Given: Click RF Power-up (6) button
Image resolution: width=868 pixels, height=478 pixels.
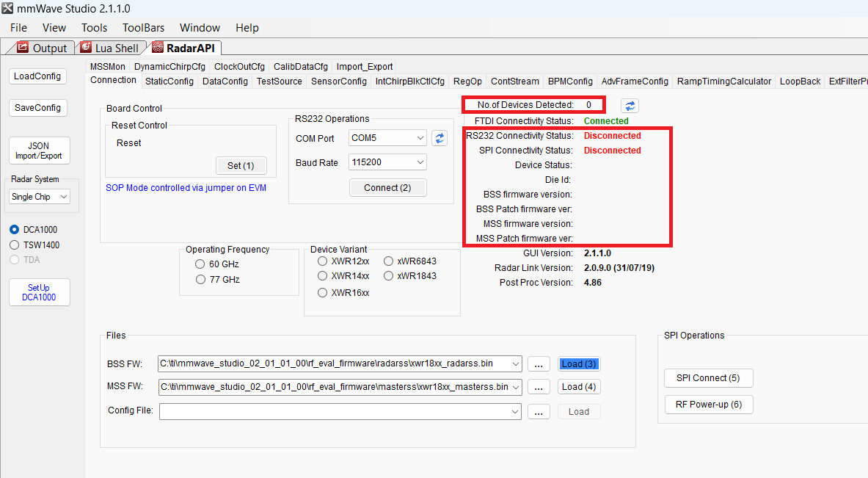Looking at the screenshot, I should tap(709, 405).
